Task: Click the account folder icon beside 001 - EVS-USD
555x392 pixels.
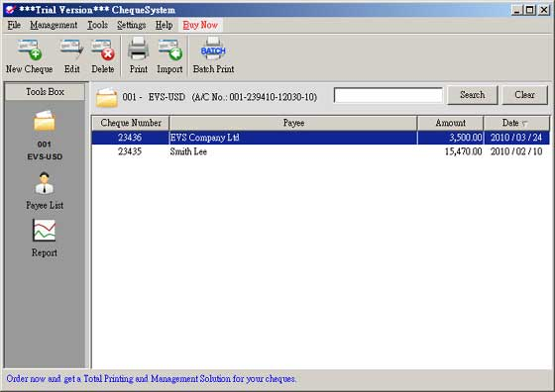Action: click(x=107, y=98)
